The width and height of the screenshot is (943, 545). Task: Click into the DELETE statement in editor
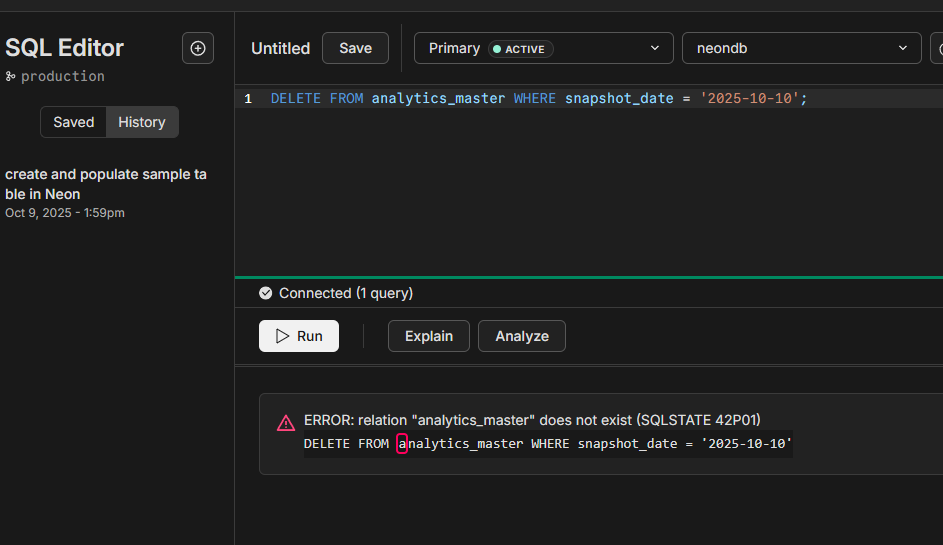pos(538,98)
